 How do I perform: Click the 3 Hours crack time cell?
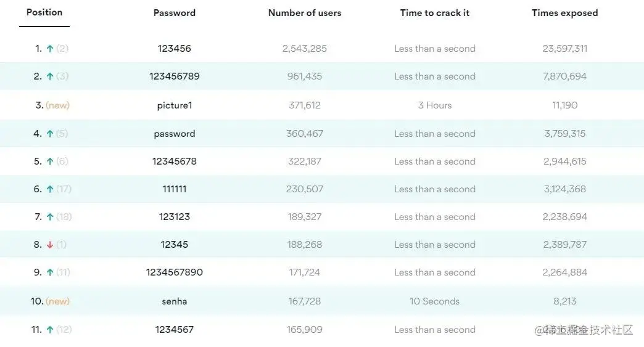435,105
